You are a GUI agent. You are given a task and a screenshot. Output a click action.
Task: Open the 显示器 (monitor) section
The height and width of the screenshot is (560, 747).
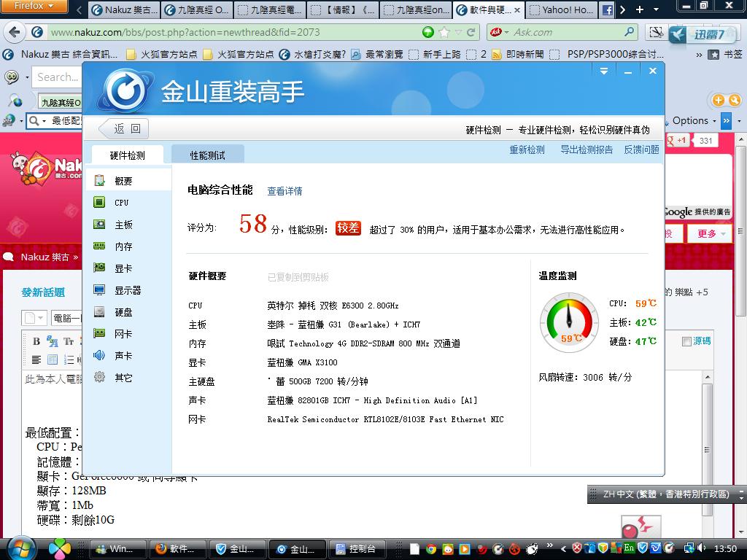coord(127,290)
